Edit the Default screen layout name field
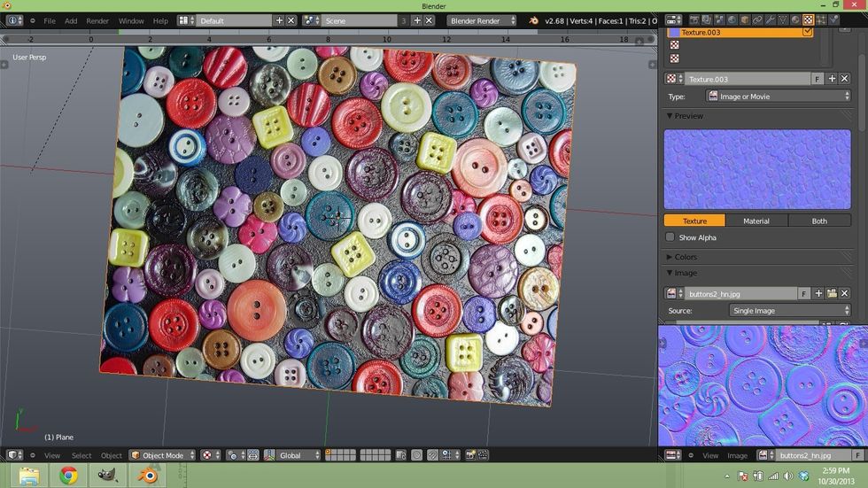The height and width of the screenshot is (488, 868). pyautogui.click(x=235, y=20)
